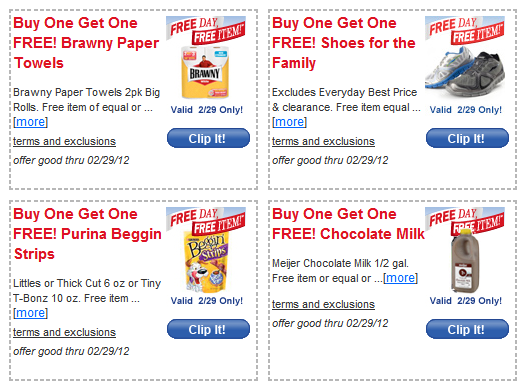525x383 pixels.
Task: Clip the Brawny Paper Towels coupon
Action: [x=208, y=138]
